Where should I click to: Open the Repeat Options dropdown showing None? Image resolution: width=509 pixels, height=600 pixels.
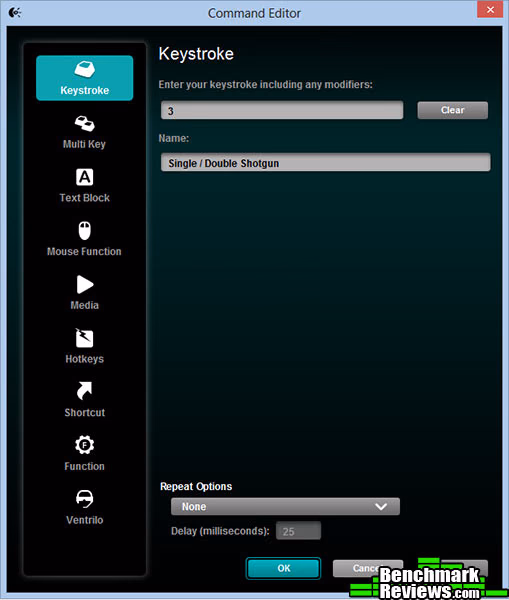285,507
